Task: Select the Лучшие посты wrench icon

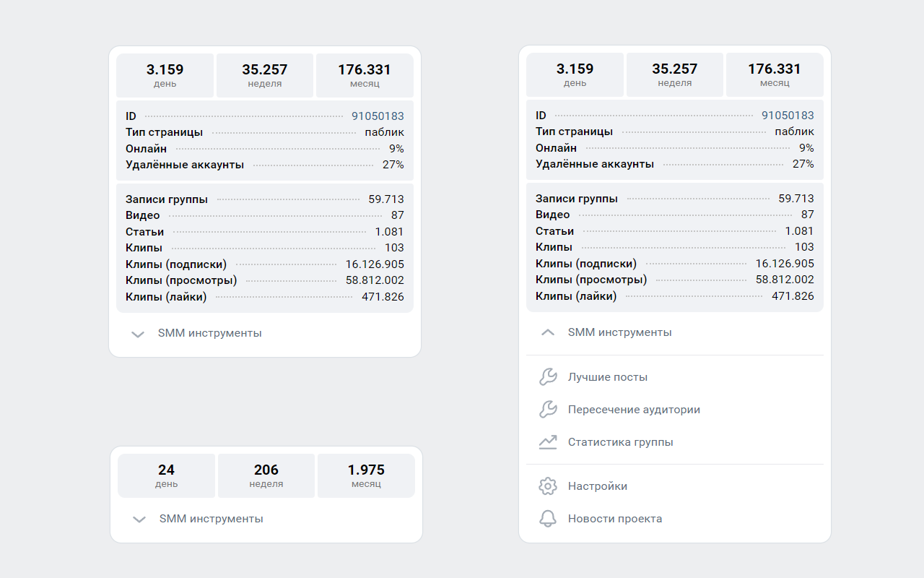Action: 548,376
